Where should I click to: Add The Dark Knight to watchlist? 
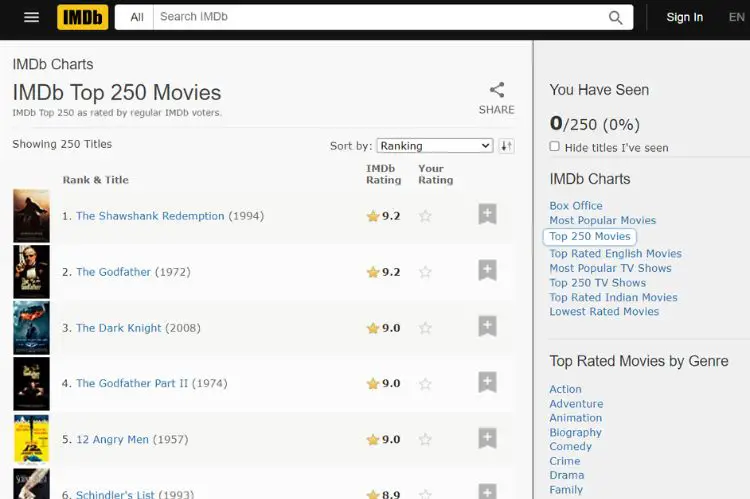click(x=487, y=326)
